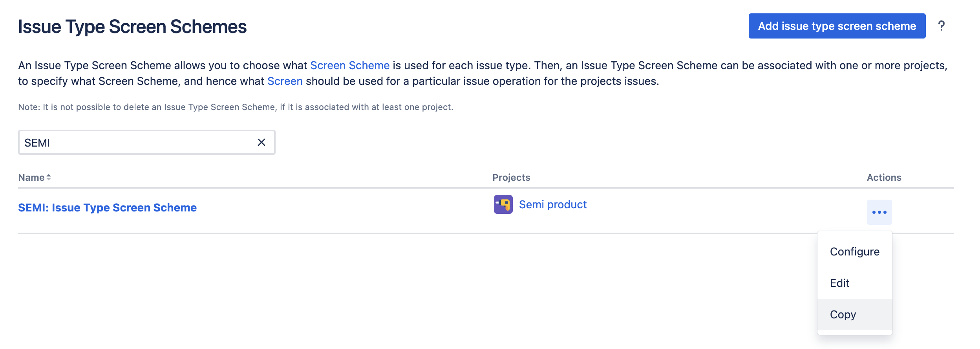Click the Issue Type Screen Schemes heading

(132, 27)
